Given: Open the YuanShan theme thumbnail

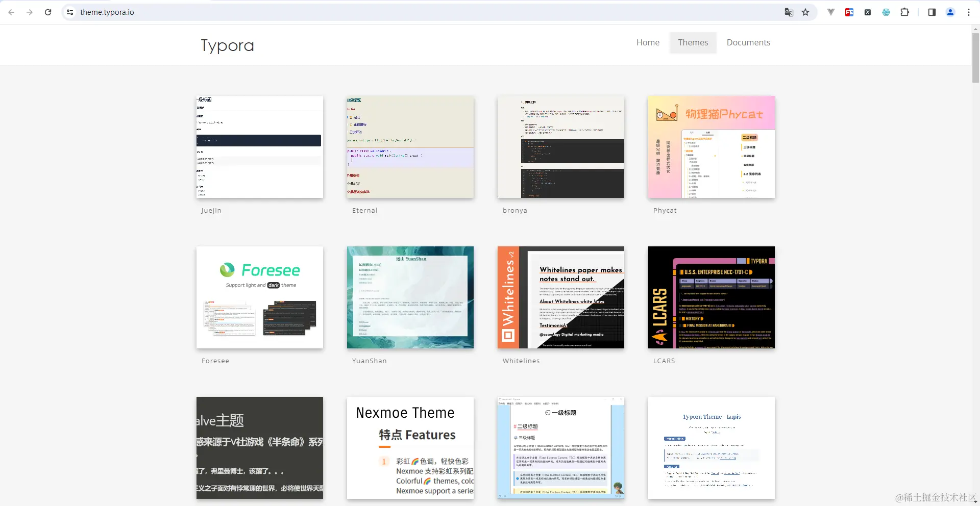Looking at the screenshot, I should coord(410,297).
